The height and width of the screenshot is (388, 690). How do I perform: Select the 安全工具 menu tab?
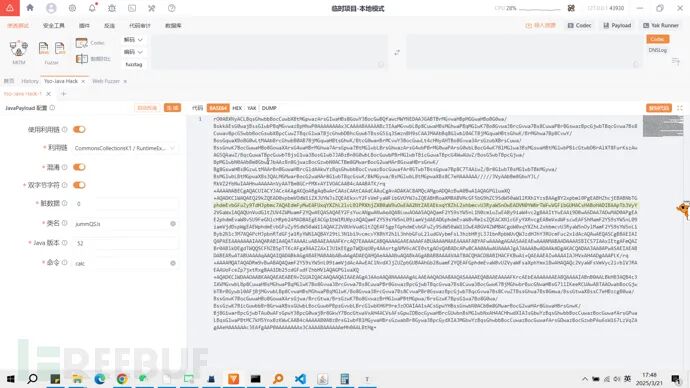click(x=54, y=26)
